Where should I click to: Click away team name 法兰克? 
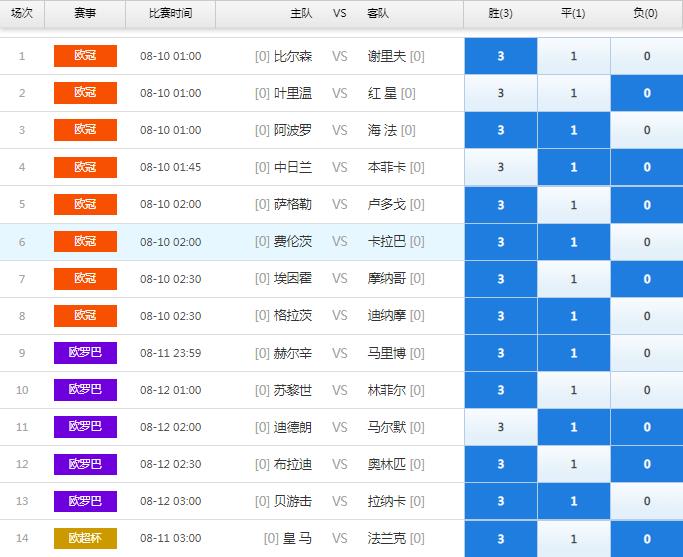point(386,538)
